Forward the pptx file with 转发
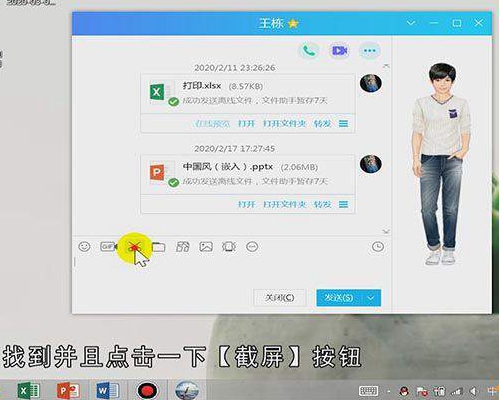This screenshot has height=400, width=499. coord(322,204)
